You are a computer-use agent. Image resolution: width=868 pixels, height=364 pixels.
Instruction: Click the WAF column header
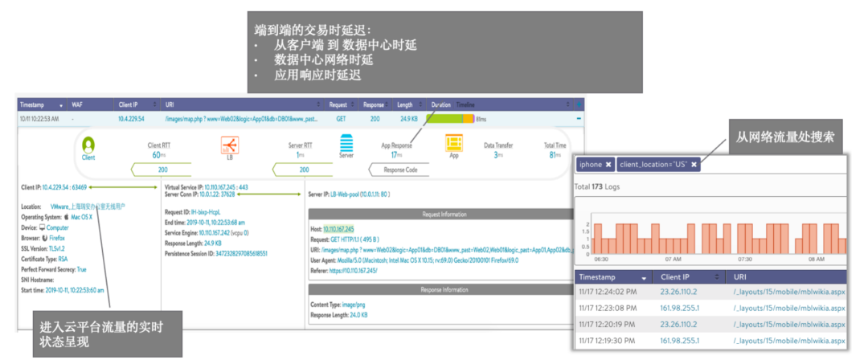(76, 104)
